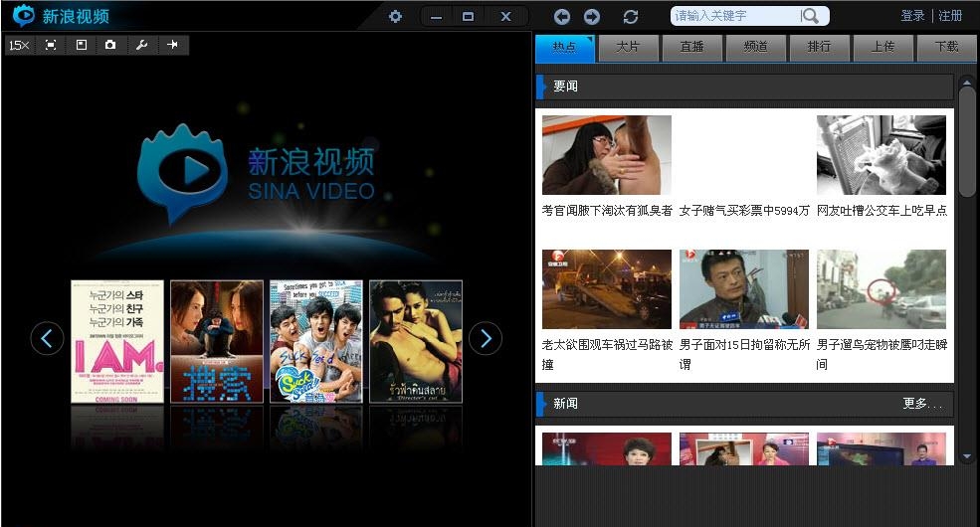
Task: Toggle fullscreen video mode icon
Action: click(51, 45)
